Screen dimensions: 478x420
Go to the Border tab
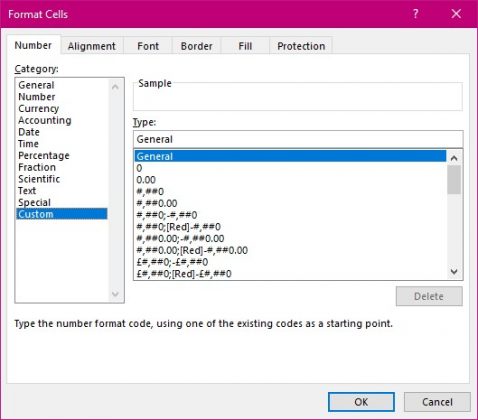coord(196,46)
